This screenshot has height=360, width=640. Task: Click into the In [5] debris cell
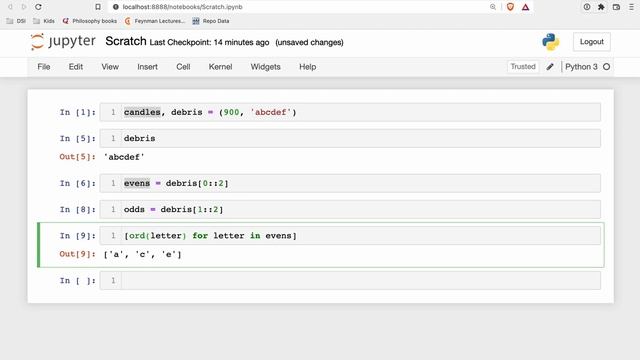pos(350,138)
